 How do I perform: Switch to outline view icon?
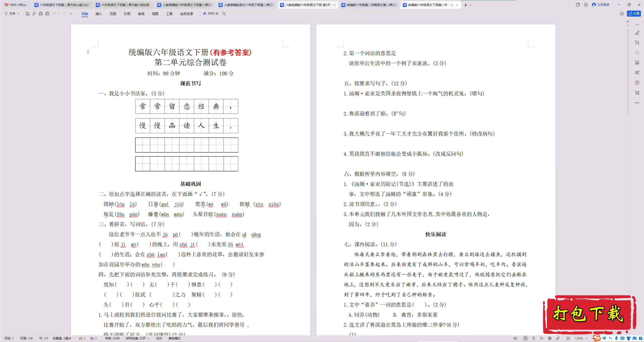pos(533,338)
